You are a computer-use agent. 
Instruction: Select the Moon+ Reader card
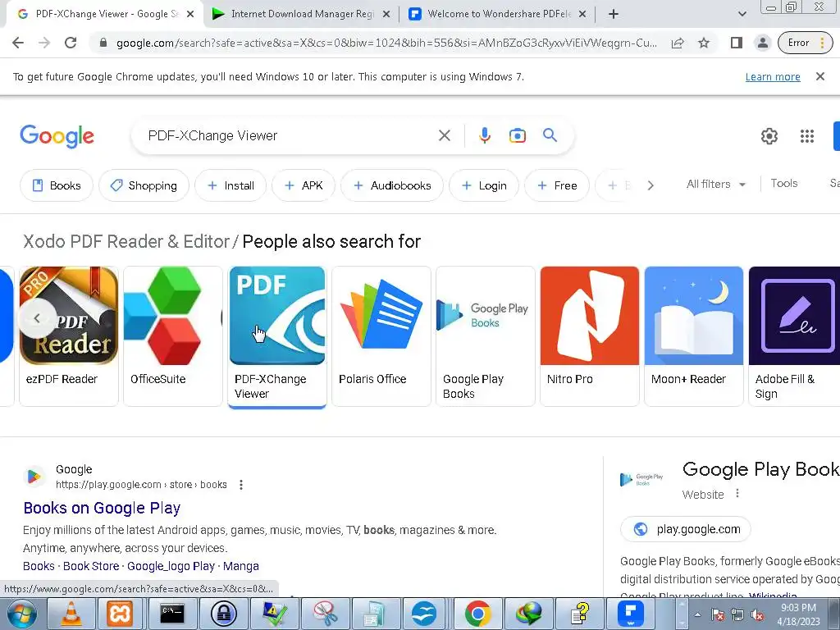pos(694,336)
